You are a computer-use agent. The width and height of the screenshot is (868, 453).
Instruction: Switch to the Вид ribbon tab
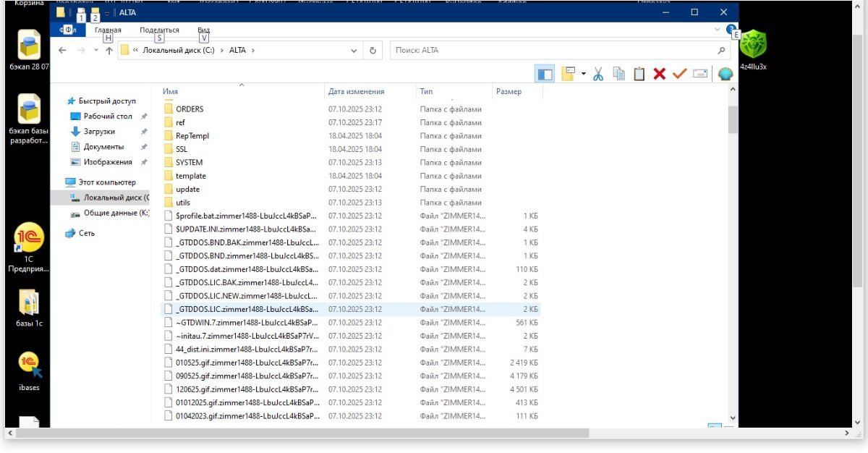[x=203, y=30]
